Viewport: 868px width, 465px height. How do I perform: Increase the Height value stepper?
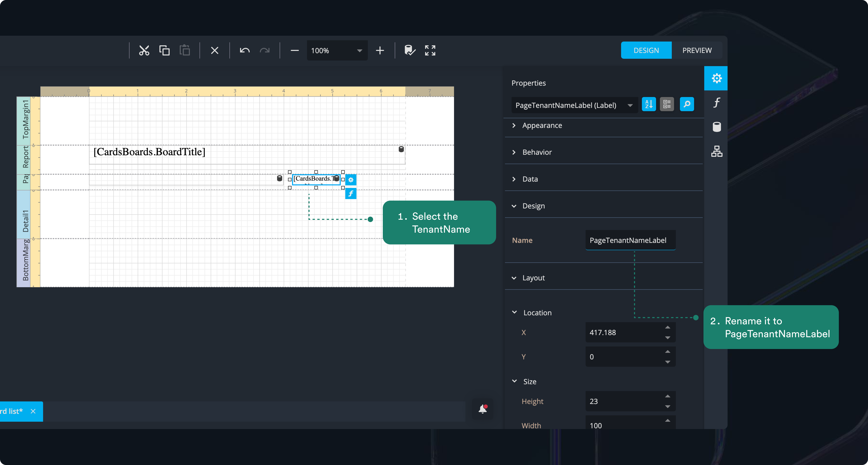[667, 396]
